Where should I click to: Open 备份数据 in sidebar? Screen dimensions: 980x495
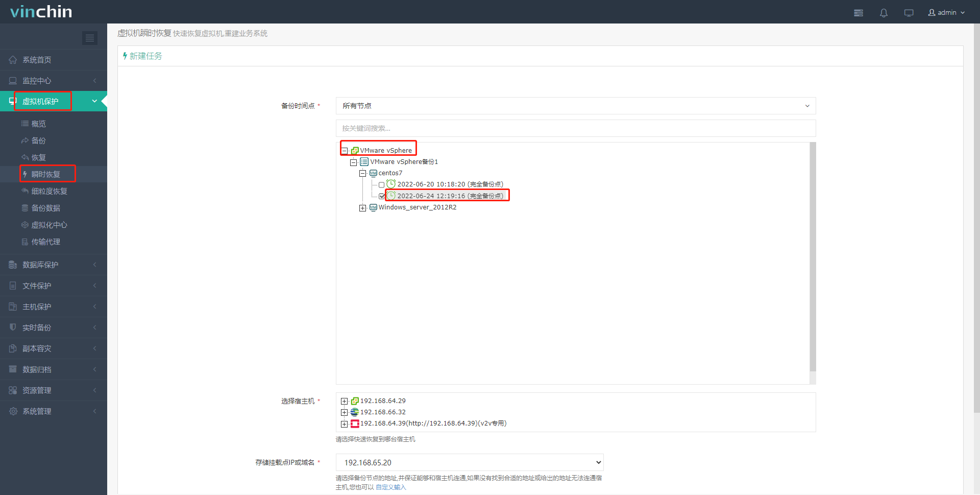tap(46, 208)
